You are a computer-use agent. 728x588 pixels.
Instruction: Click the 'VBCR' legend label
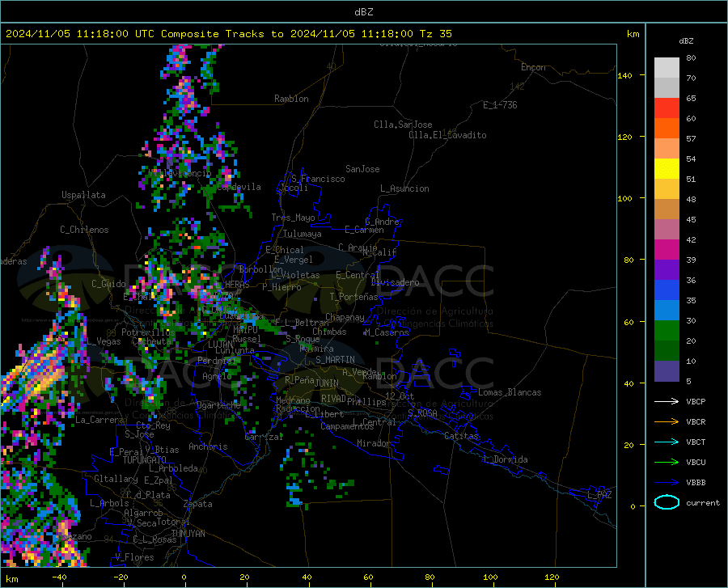pos(696,422)
